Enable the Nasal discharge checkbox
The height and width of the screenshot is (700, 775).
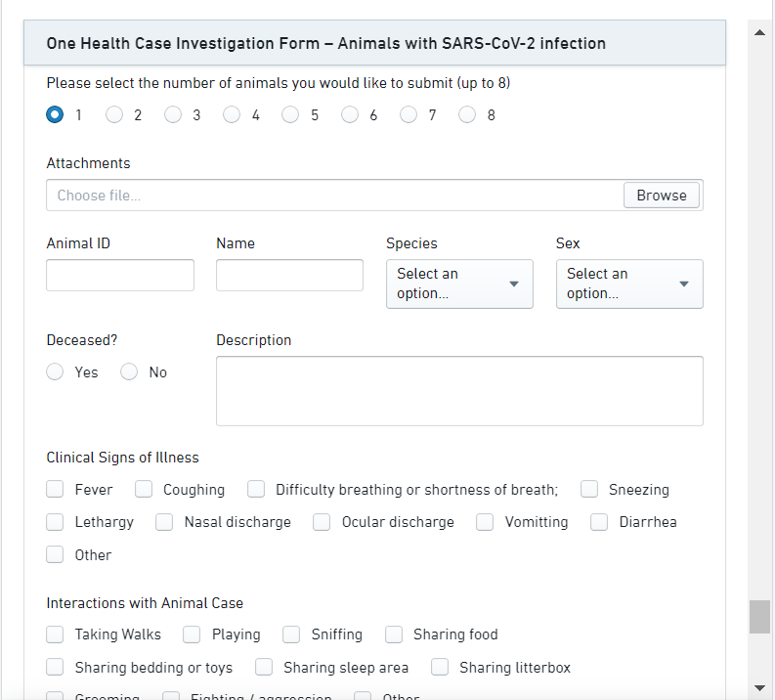[164, 522]
